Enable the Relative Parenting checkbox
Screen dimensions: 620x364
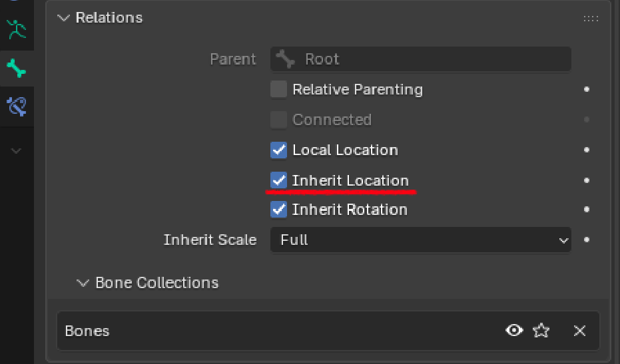pos(278,89)
